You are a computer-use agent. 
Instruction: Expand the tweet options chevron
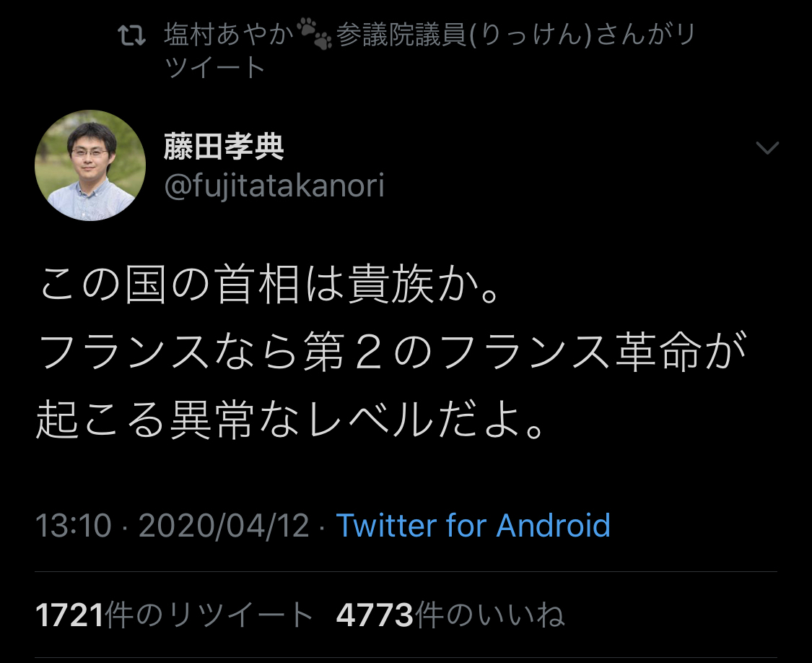[x=767, y=148]
